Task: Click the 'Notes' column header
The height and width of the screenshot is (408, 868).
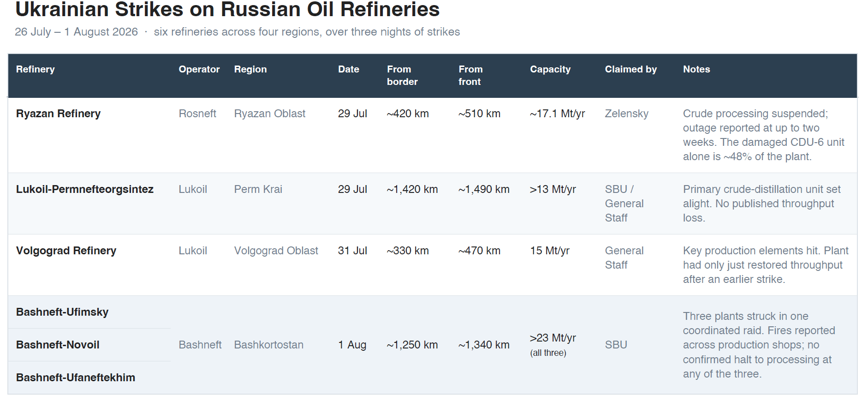Action: (x=696, y=69)
